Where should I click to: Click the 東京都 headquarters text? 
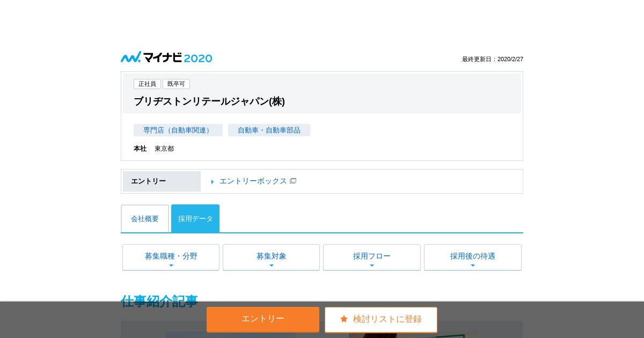(164, 149)
